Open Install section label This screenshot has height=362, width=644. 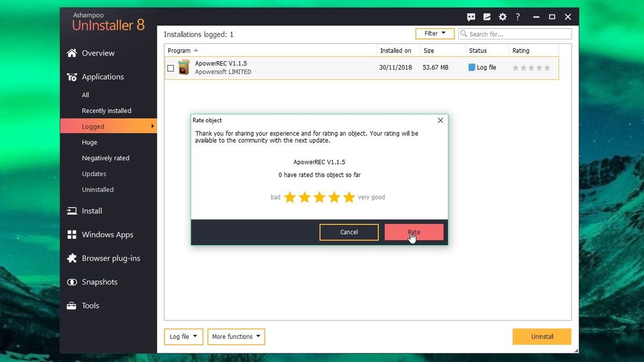point(92,211)
